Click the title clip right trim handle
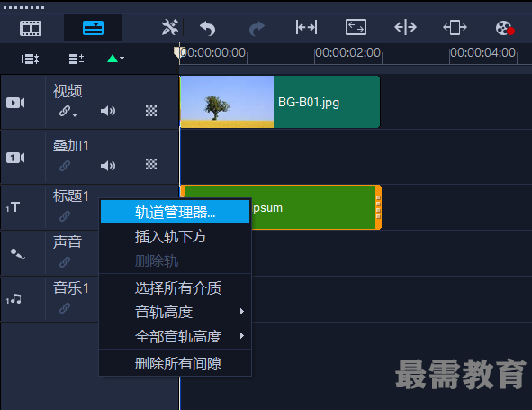 click(x=378, y=207)
